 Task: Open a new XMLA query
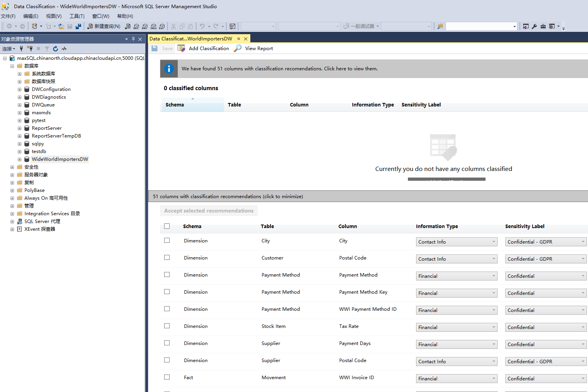pyautogui.click(x=153, y=26)
